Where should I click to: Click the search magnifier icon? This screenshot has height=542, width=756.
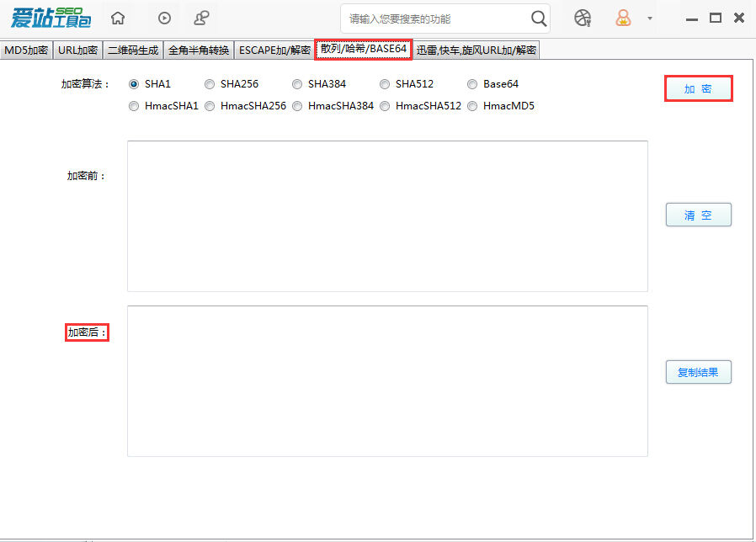click(x=539, y=19)
